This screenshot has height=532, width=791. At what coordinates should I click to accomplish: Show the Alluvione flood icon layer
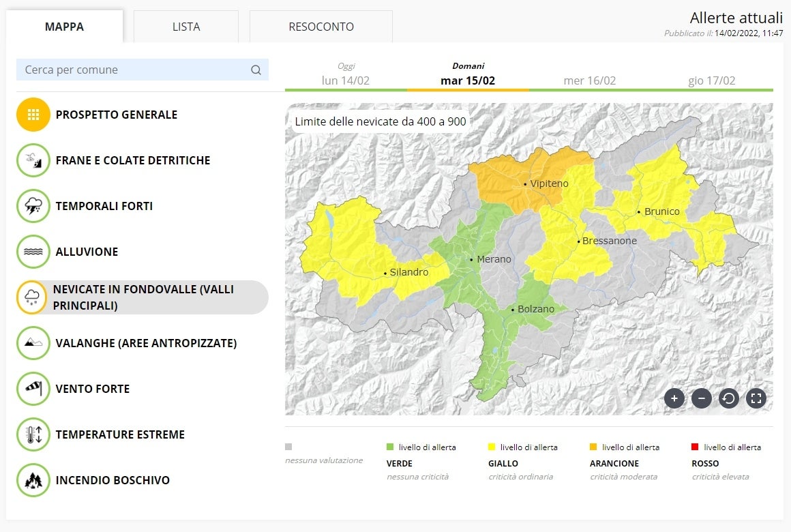click(x=33, y=252)
